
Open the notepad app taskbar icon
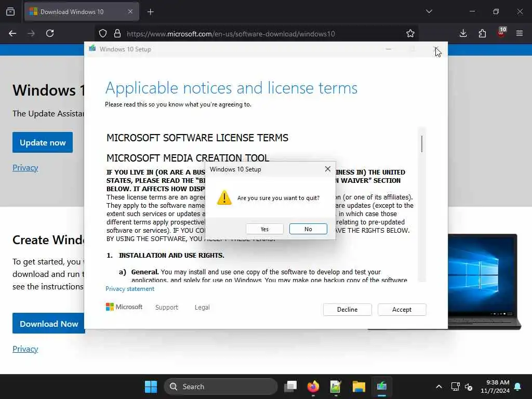[336, 387]
